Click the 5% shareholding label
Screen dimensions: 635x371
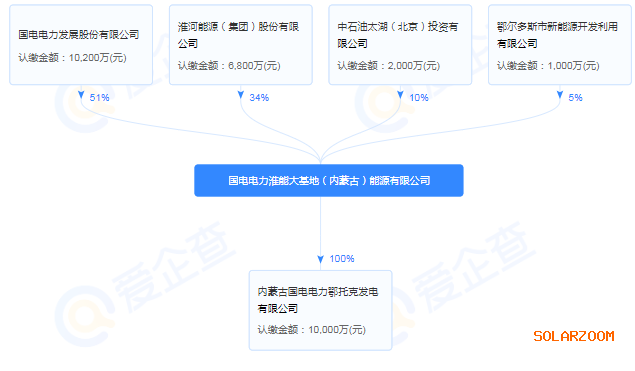(x=575, y=98)
